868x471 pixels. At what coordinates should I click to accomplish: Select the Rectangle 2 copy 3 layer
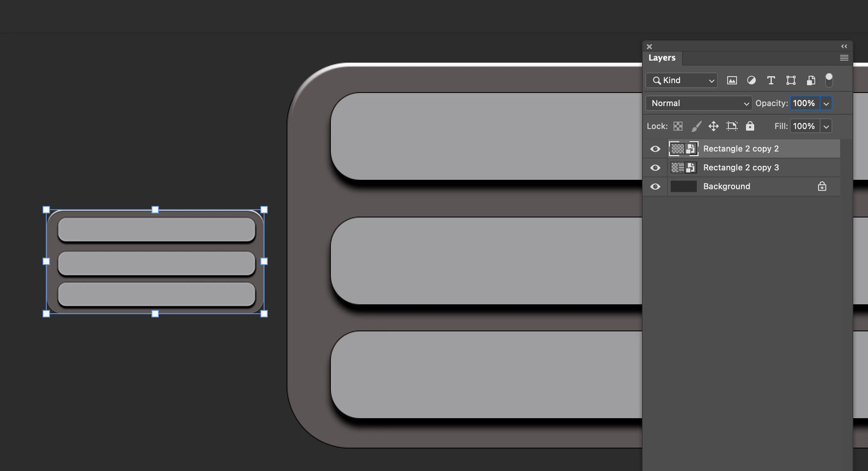(741, 168)
